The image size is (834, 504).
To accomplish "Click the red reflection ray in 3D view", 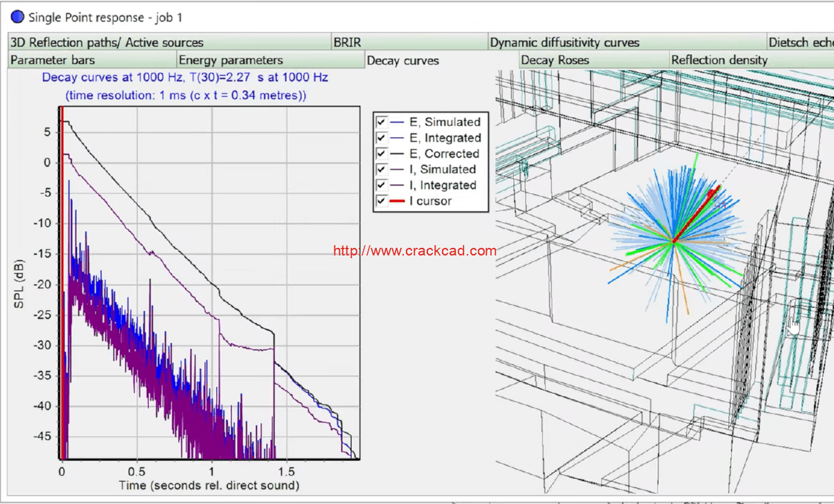I will (x=696, y=213).
